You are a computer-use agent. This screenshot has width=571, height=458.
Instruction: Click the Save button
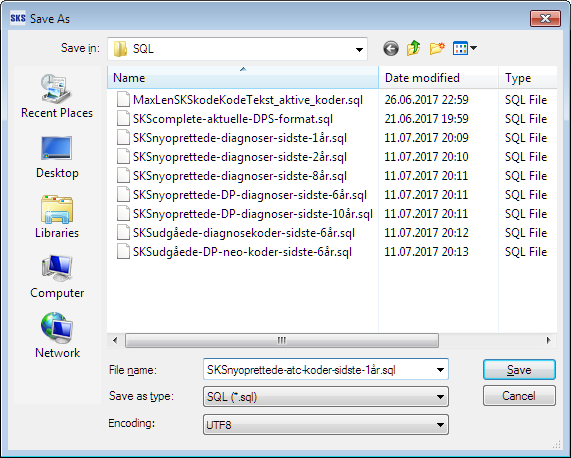(519, 370)
